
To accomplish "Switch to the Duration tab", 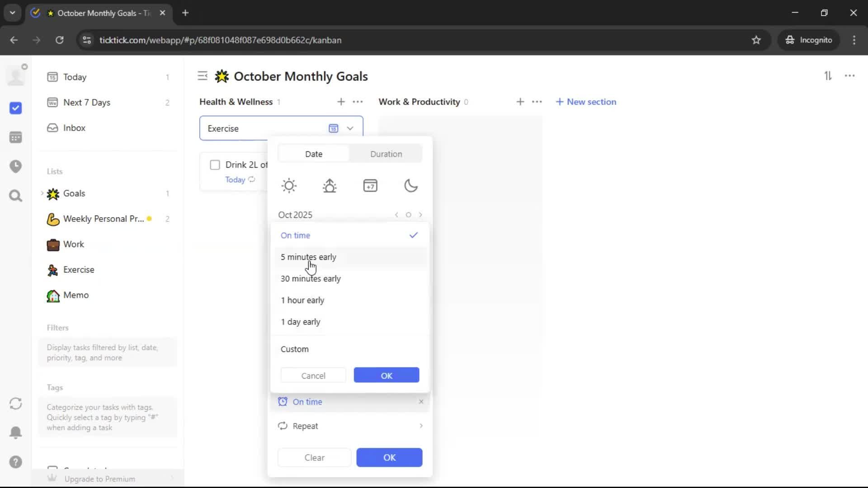I will pos(386,154).
